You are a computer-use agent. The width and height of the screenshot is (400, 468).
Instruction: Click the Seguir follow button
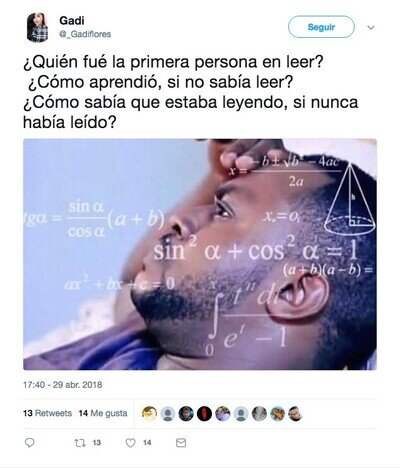(321, 27)
